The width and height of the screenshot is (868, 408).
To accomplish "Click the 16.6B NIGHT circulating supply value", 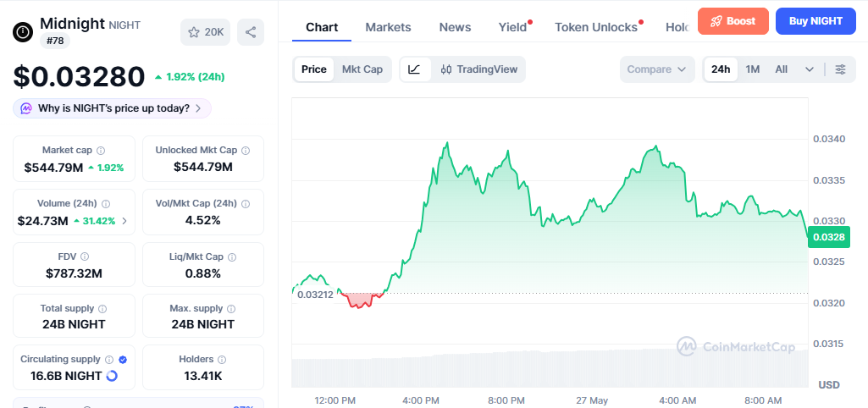I will pos(66,377).
